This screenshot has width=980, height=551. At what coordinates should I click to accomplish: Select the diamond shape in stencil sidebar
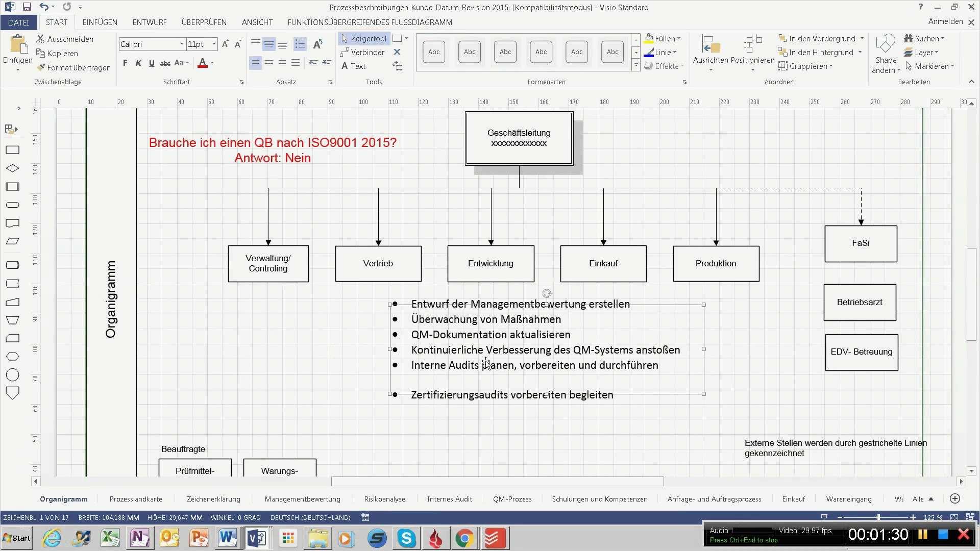click(x=12, y=168)
